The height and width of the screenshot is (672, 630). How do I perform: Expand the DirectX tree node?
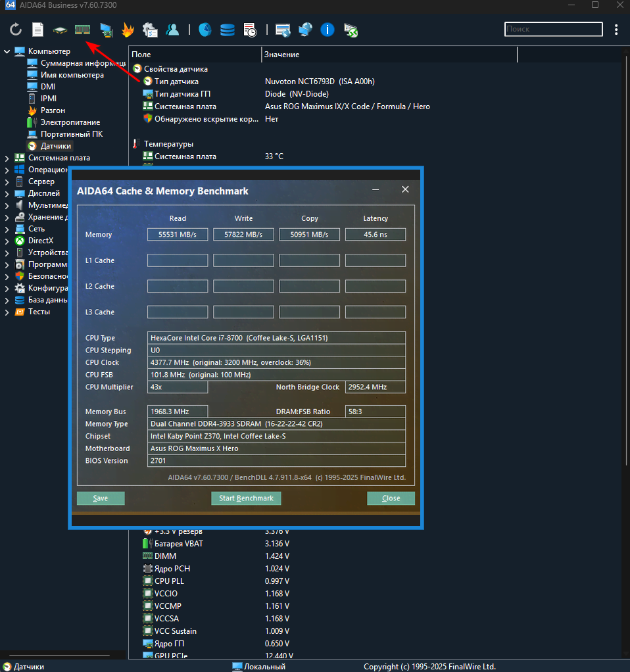tap(7, 241)
